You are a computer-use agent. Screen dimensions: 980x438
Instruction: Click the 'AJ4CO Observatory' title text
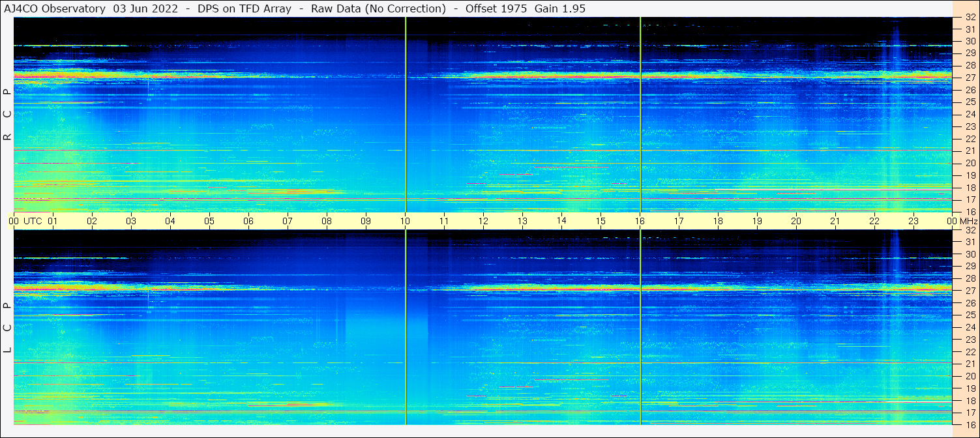(x=55, y=8)
